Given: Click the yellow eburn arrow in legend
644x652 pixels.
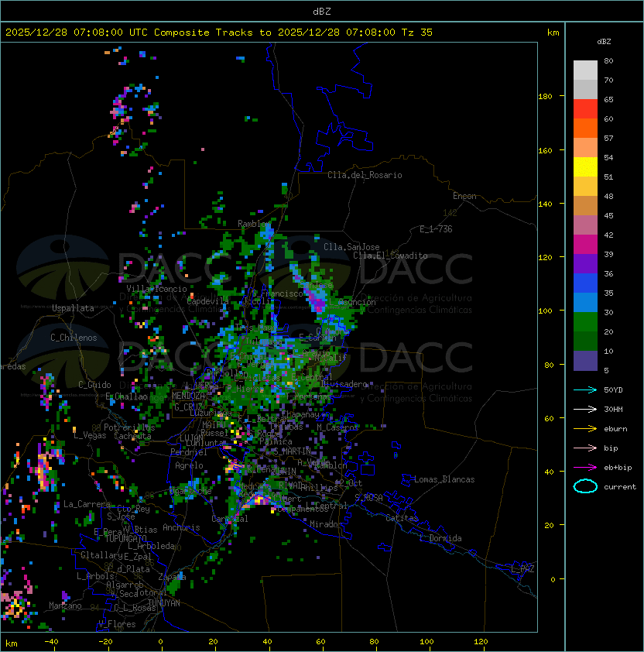Looking at the screenshot, I should (585, 429).
